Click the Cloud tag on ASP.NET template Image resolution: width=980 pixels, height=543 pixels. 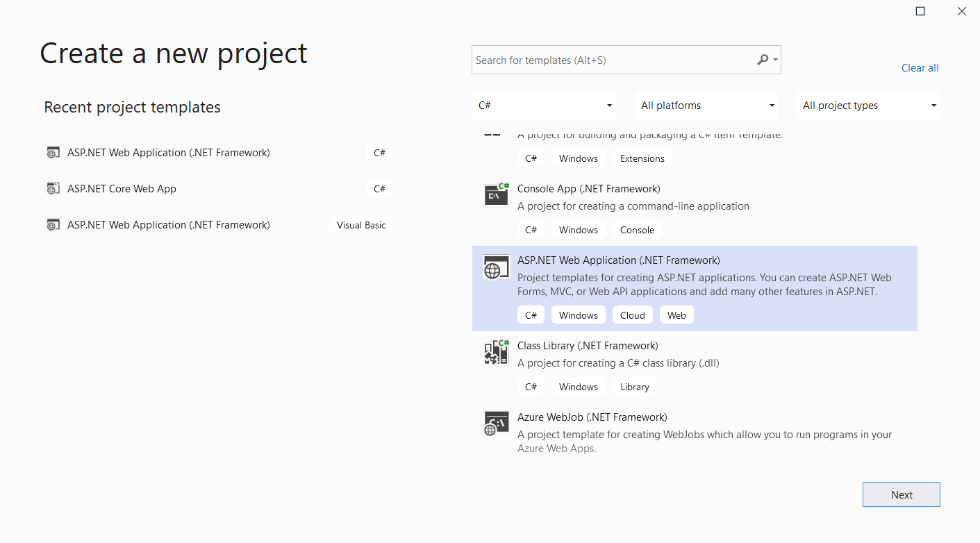[x=633, y=315]
